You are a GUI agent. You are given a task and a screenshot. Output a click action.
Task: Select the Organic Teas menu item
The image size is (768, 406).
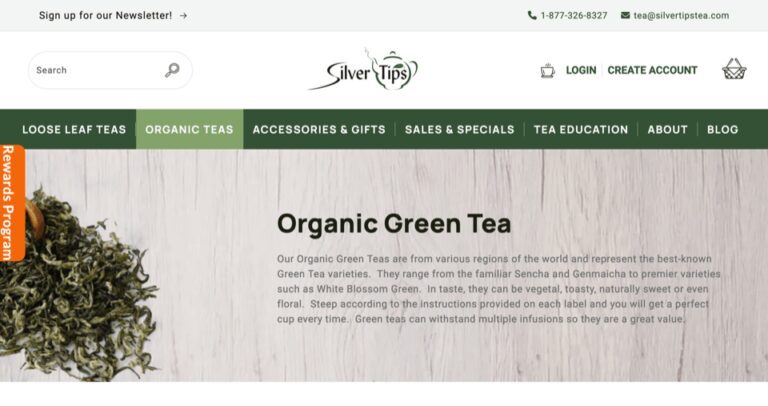pos(189,129)
